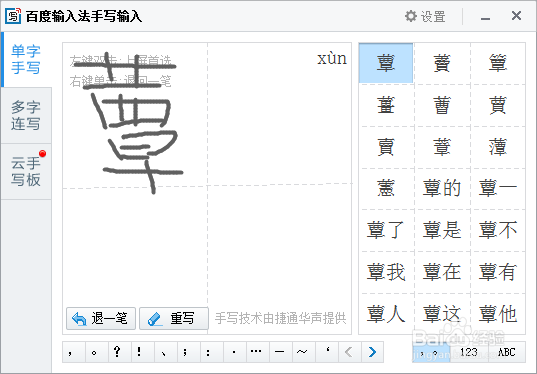Insert the semicolon
The height and width of the screenshot is (374, 537).
pos(188,352)
